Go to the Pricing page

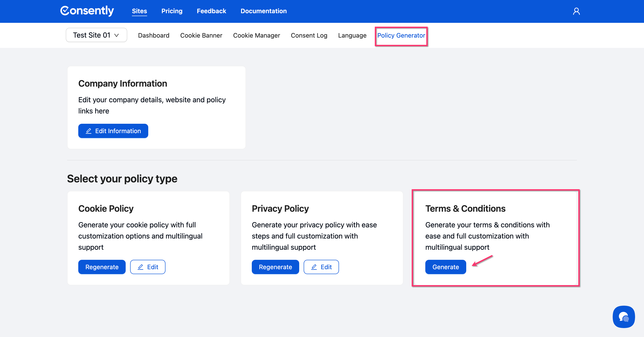tap(172, 11)
